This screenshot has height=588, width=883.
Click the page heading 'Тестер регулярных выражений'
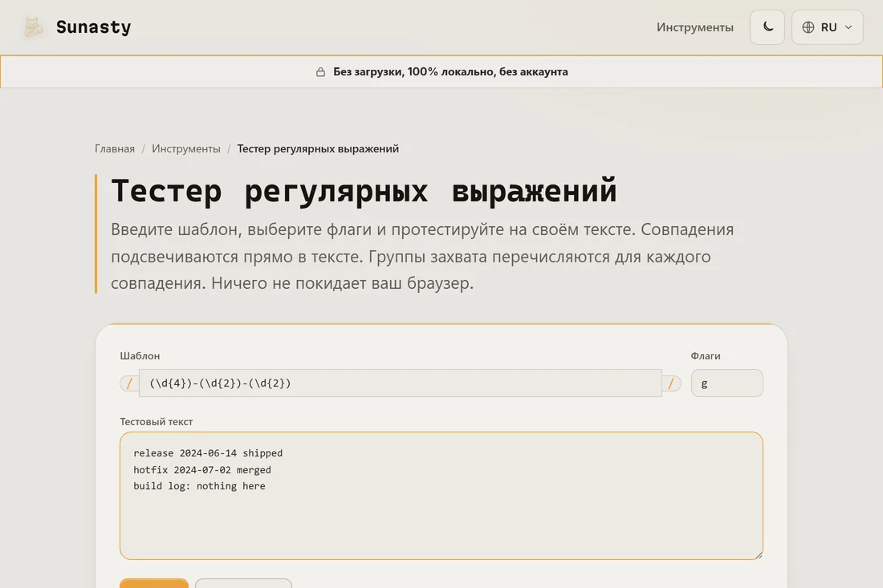[364, 190]
